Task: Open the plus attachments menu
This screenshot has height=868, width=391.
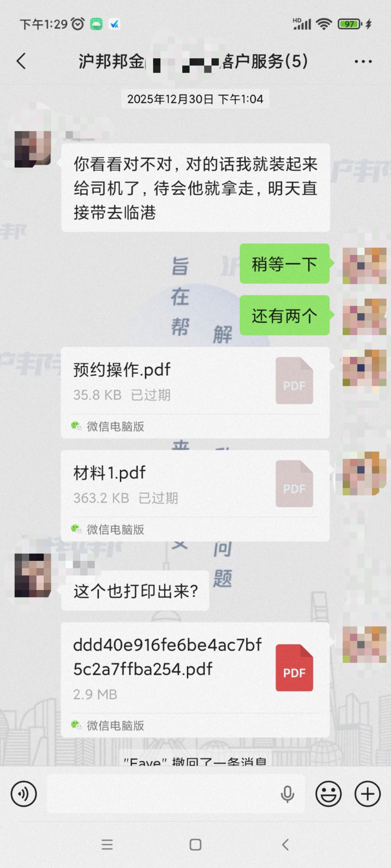Action: [x=367, y=794]
